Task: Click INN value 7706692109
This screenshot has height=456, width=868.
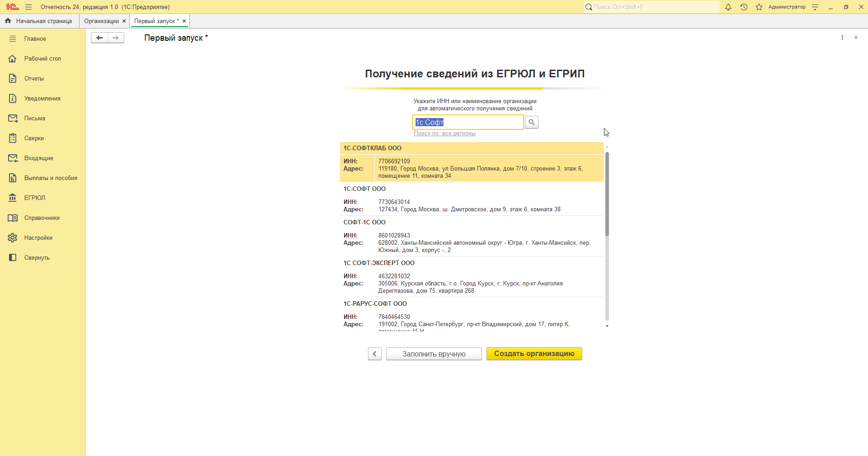Action: tap(394, 161)
